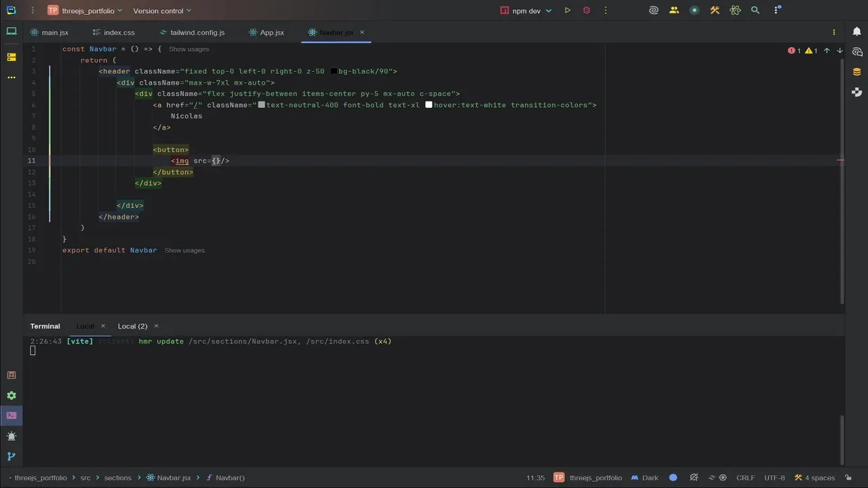
Task: Open the Version control dropdown
Action: (x=162, y=11)
